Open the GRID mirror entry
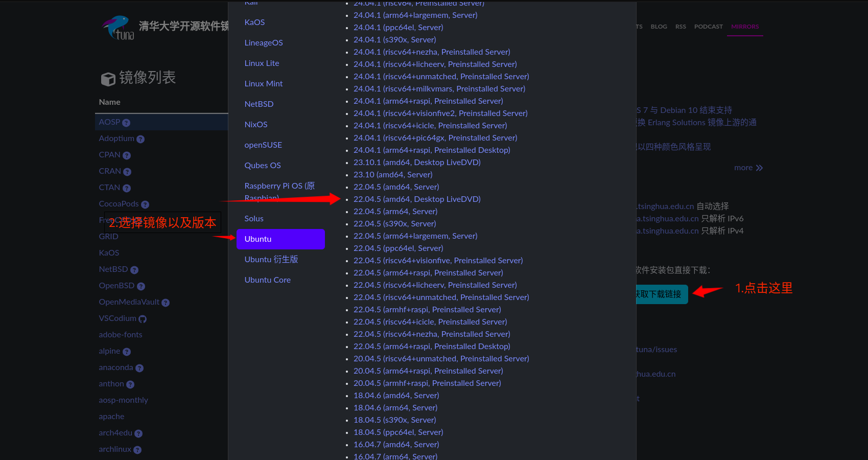Screen dimensions: 868x460 (108, 237)
